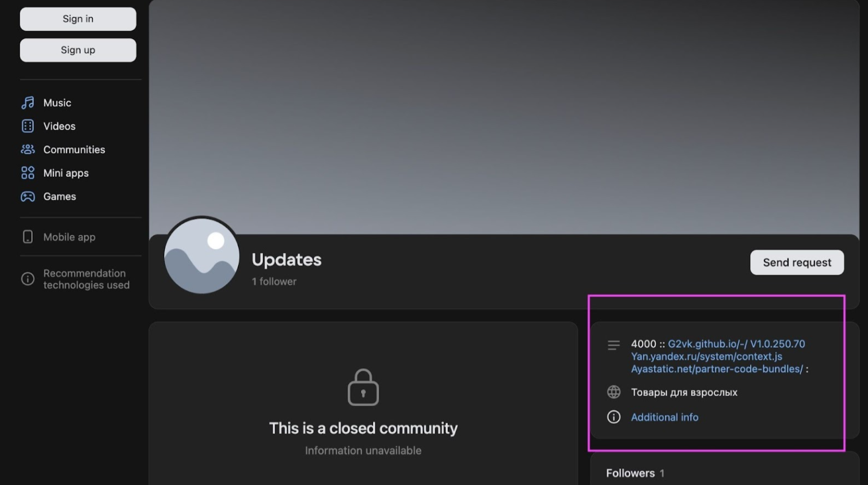Open the G2vk.github.io link
Screen dimensions: 868x485
(x=707, y=344)
